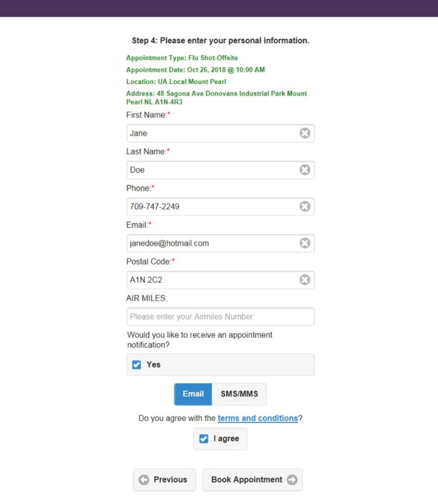Click the Postal Code input

click(x=212, y=280)
